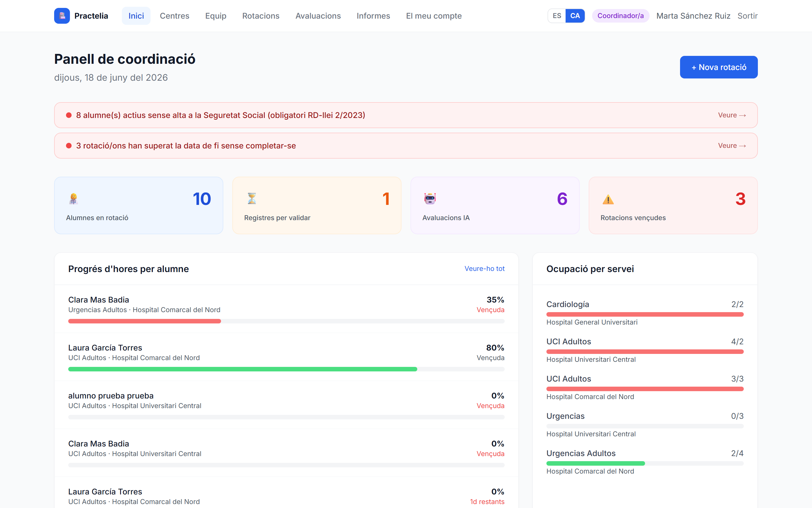Click Laura García Torres' 80% progress bar

pyautogui.click(x=286, y=369)
